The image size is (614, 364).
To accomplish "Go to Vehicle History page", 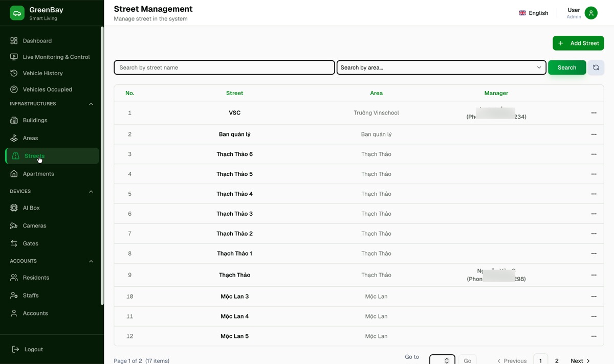I will 51,73.
